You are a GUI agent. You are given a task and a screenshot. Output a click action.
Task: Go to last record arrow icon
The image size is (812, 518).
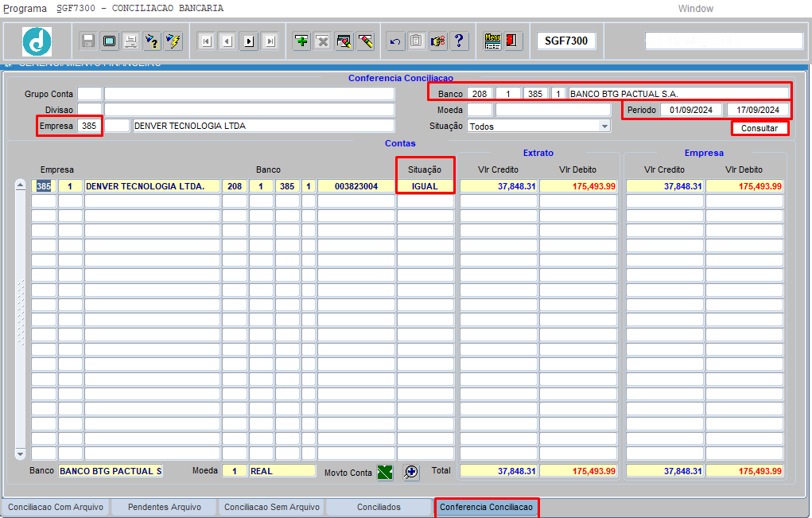(x=270, y=41)
